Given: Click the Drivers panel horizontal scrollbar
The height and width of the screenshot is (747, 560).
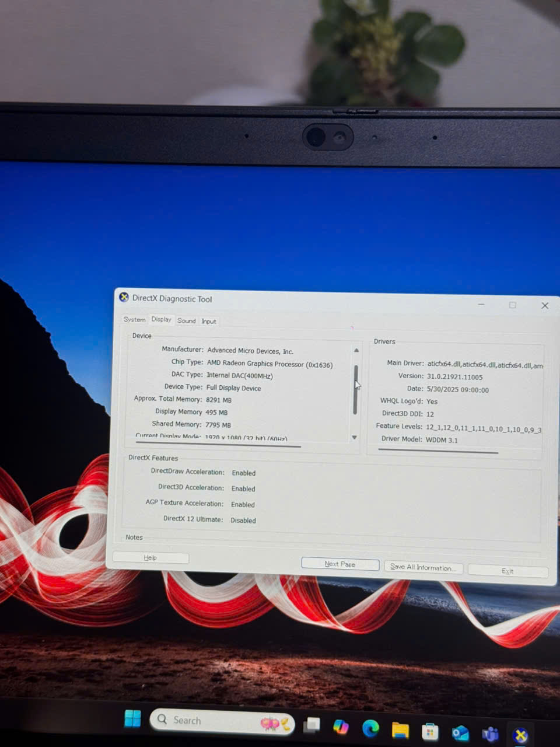Looking at the screenshot, I should click(438, 451).
